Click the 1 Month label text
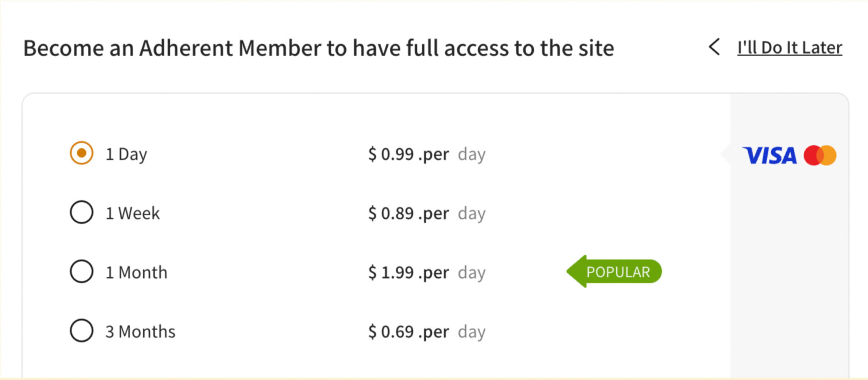 tap(136, 272)
